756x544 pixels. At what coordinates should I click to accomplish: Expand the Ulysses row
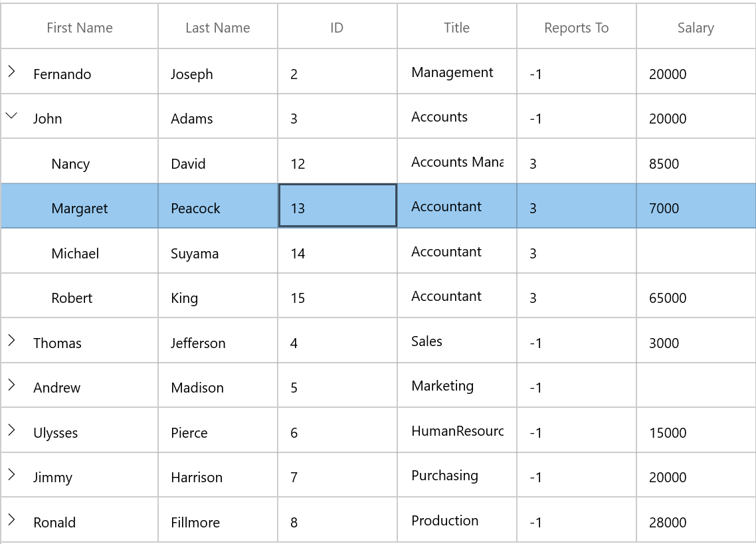[x=11, y=430]
